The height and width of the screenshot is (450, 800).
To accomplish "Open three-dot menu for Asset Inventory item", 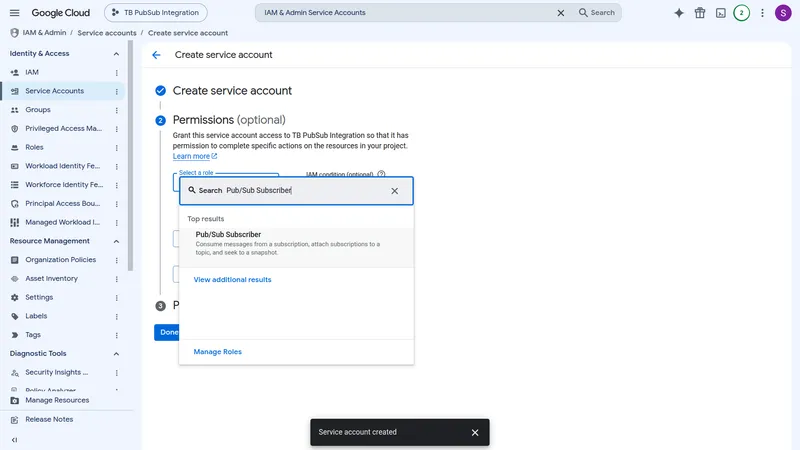I will (x=116, y=279).
